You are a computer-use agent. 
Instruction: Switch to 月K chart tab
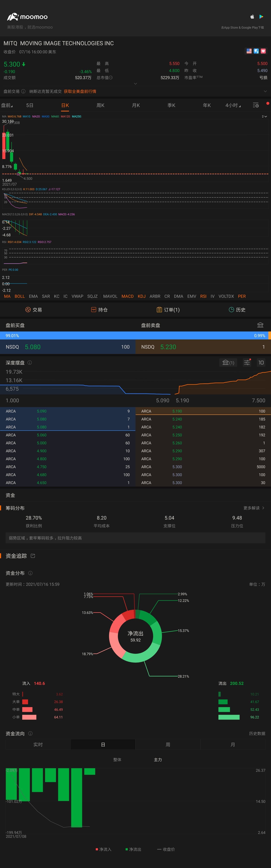136,105
